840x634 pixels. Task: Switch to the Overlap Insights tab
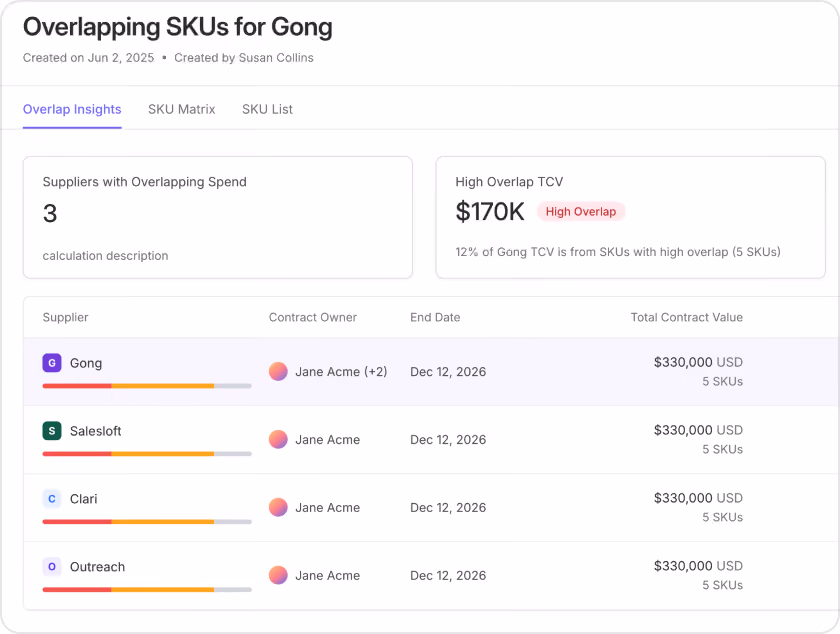coord(72,109)
